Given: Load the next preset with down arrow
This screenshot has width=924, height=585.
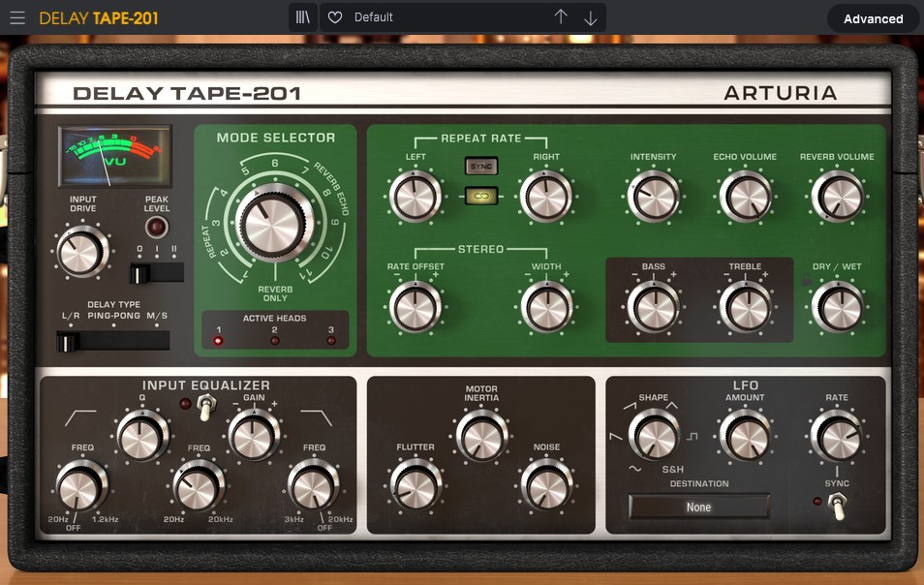Looking at the screenshot, I should click(591, 18).
